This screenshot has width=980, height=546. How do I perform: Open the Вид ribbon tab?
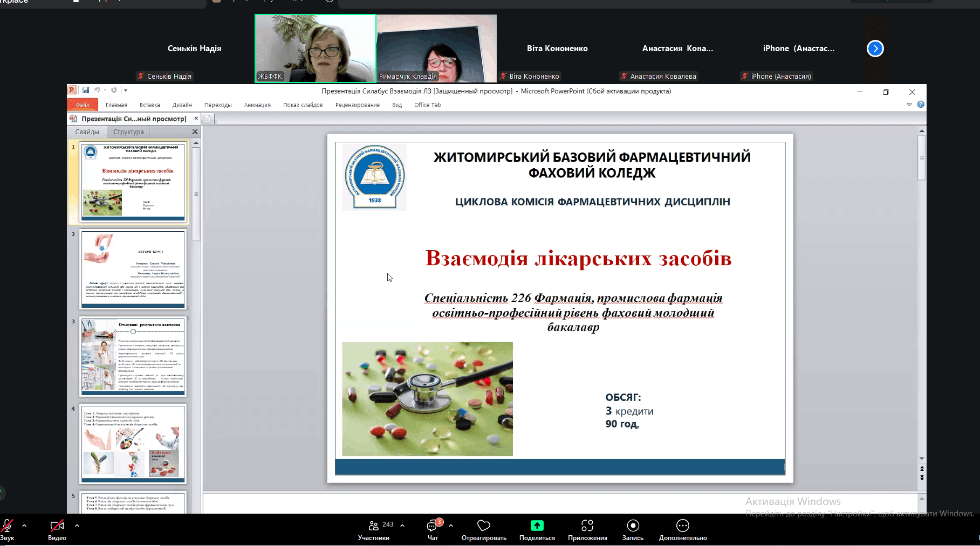(x=397, y=105)
